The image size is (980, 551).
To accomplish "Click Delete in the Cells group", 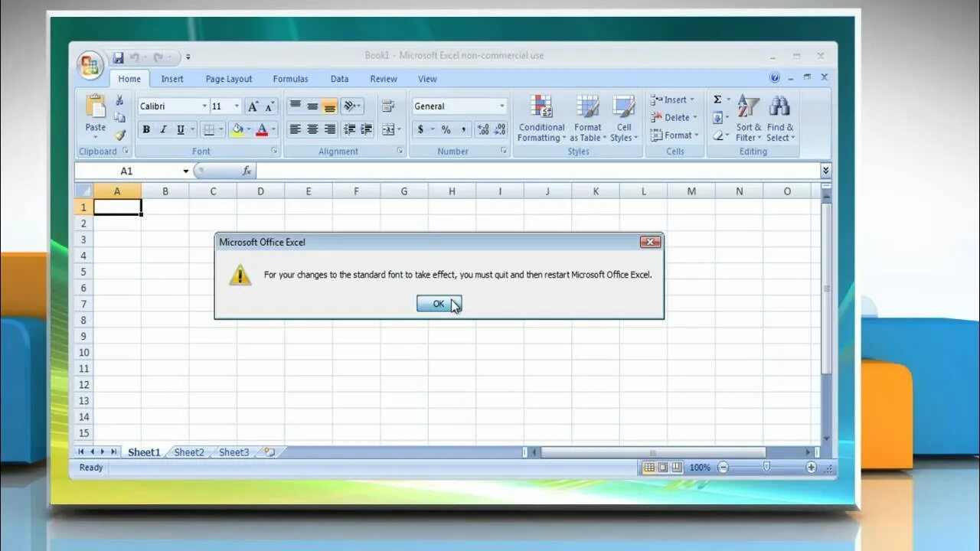I will point(674,117).
